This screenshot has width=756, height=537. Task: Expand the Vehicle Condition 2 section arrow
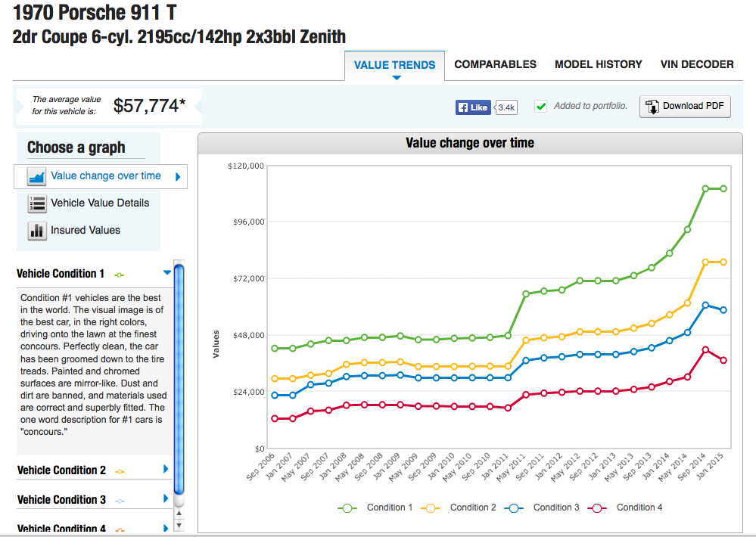(166, 469)
